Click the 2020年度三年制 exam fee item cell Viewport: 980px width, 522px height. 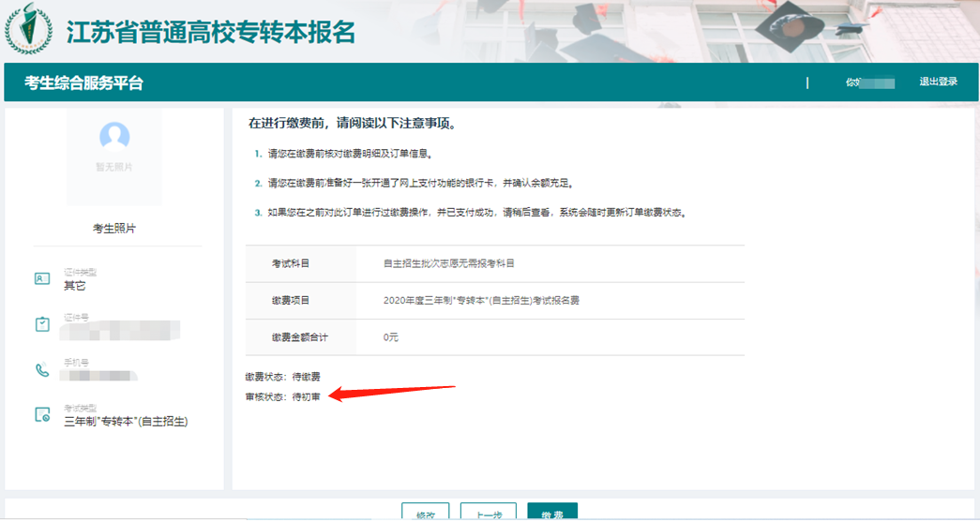(481, 300)
